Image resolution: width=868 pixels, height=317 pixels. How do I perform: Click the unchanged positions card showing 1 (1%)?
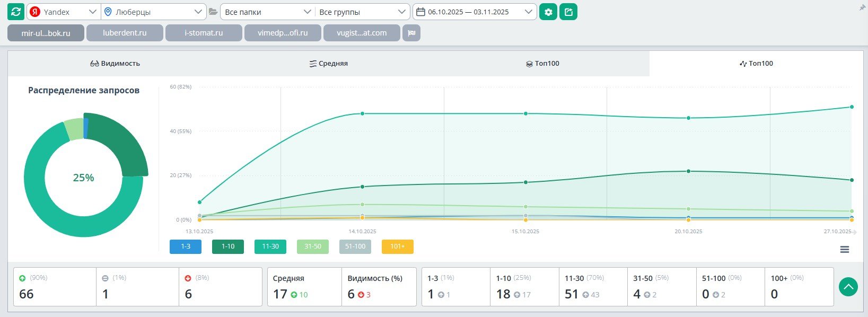pyautogui.click(x=138, y=287)
